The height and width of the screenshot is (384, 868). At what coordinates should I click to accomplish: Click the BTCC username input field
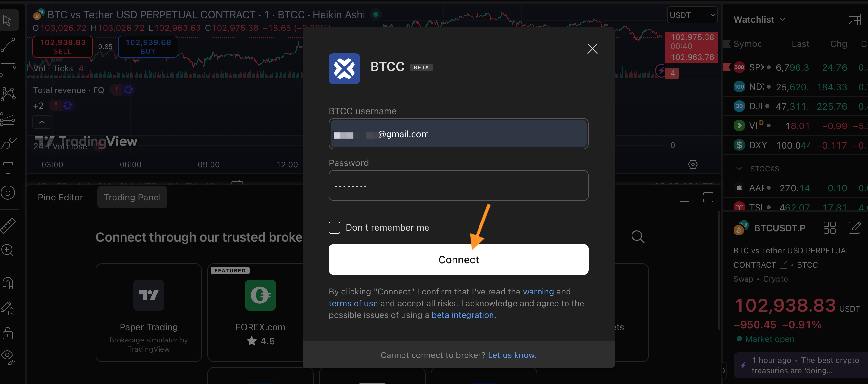point(458,134)
